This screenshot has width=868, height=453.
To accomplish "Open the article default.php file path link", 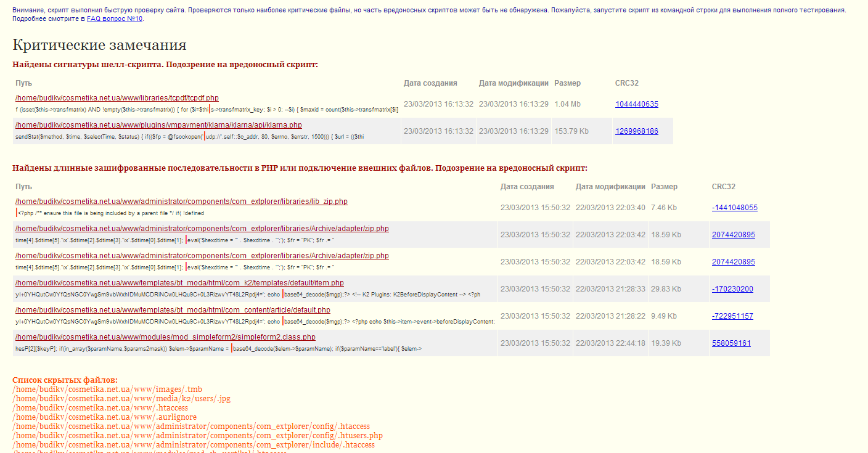I will tap(173, 310).
